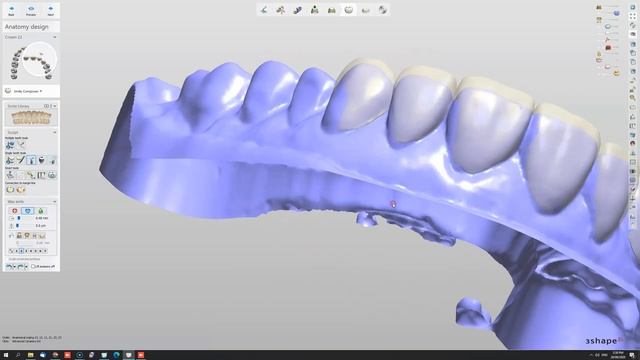The width and height of the screenshot is (640, 360).
Task: Expand the Crown 22 selector dropdown
Action: pos(55,37)
